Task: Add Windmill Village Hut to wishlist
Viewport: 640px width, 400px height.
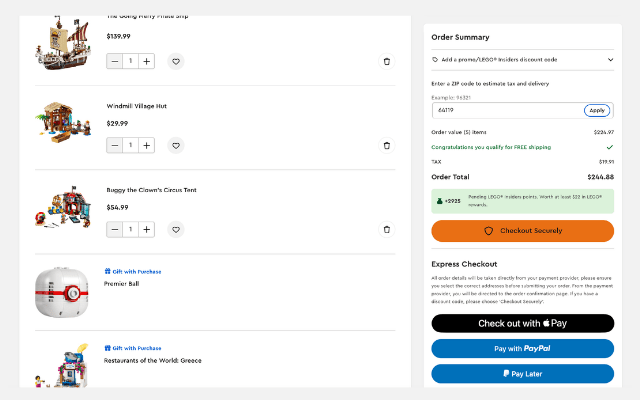Action: click(x=176, y=145)
